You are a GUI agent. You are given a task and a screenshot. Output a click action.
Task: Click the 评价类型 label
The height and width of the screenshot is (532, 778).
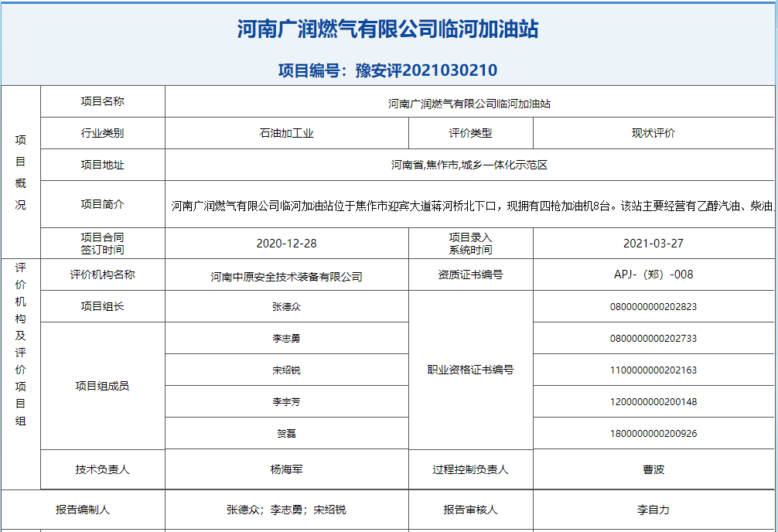tap(470, 133)
